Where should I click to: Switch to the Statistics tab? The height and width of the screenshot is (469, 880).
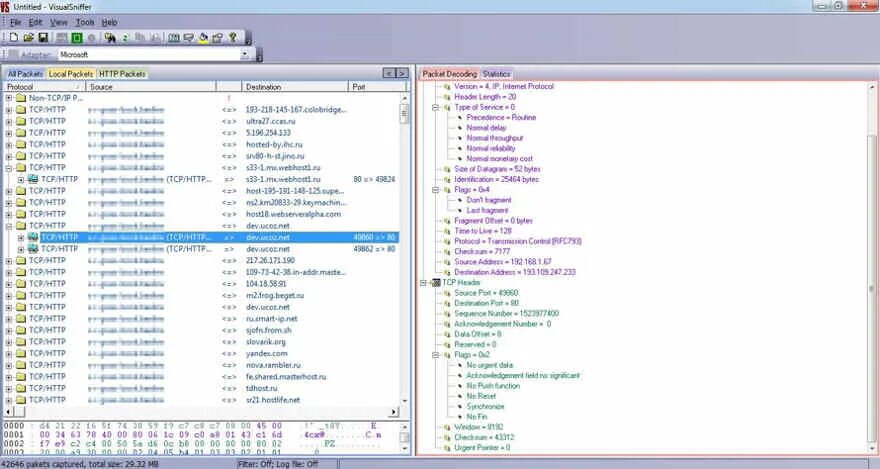point(496,73)
